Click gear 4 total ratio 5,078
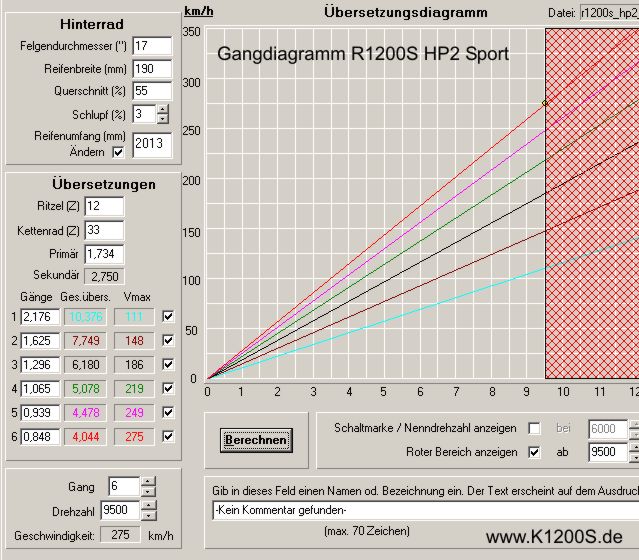 85,389
